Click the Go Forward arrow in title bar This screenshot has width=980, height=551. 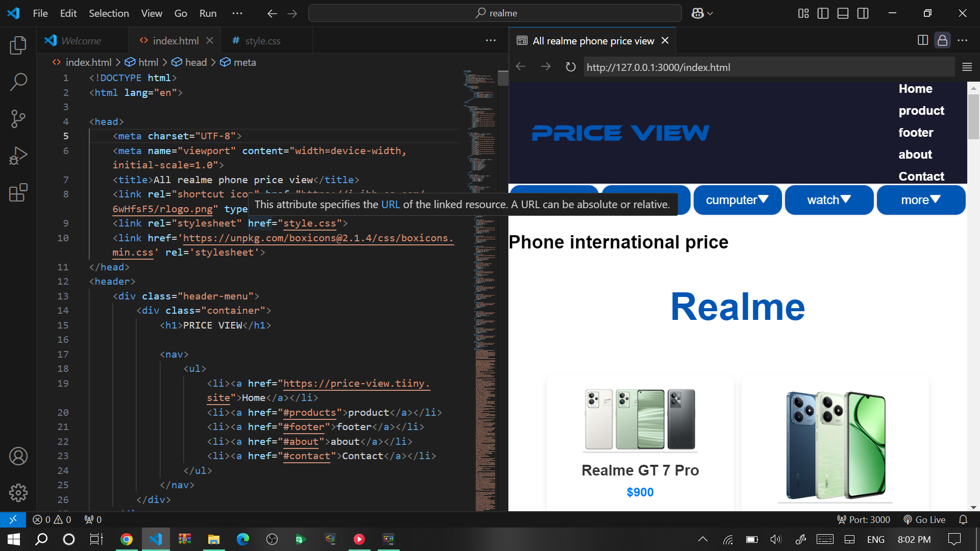(292, 13)
